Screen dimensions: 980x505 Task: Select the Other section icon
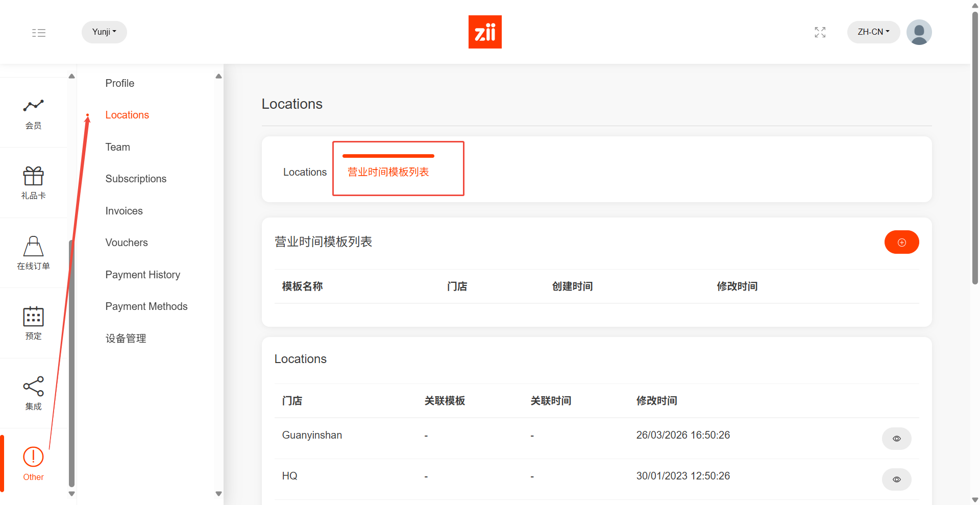coord(34,463)
